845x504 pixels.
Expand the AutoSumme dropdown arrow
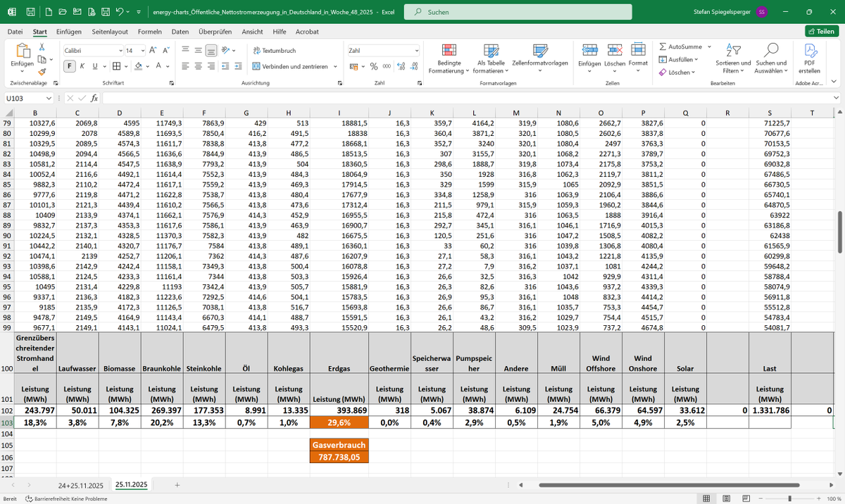(x=709, y=46)
